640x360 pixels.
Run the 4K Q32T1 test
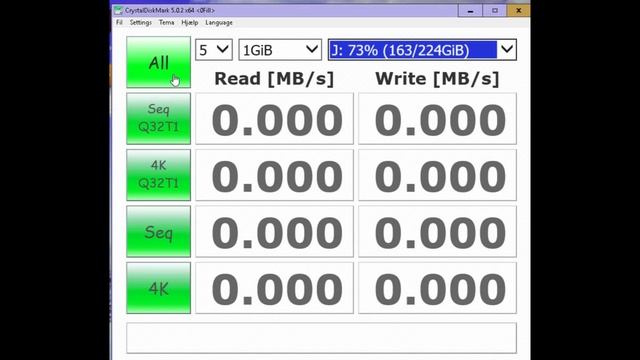click(x=158, y=175)
